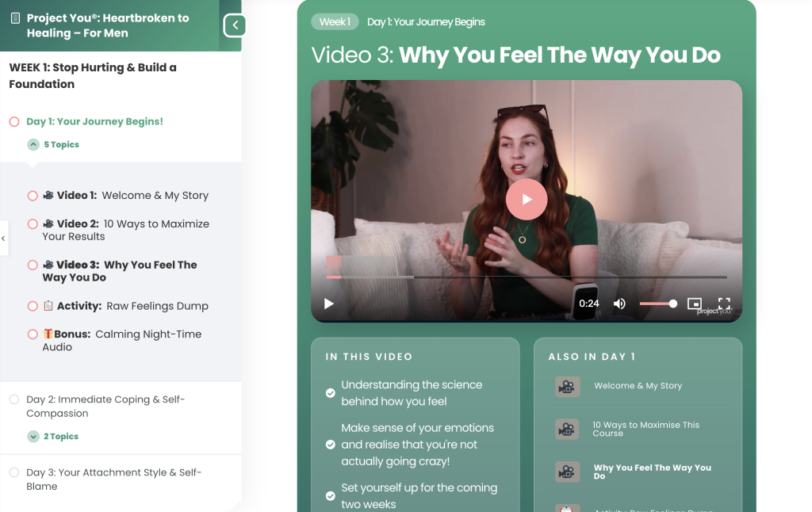Collapse the course sidebar with arrow button
The image size is (812, 512).
(235, 26)
